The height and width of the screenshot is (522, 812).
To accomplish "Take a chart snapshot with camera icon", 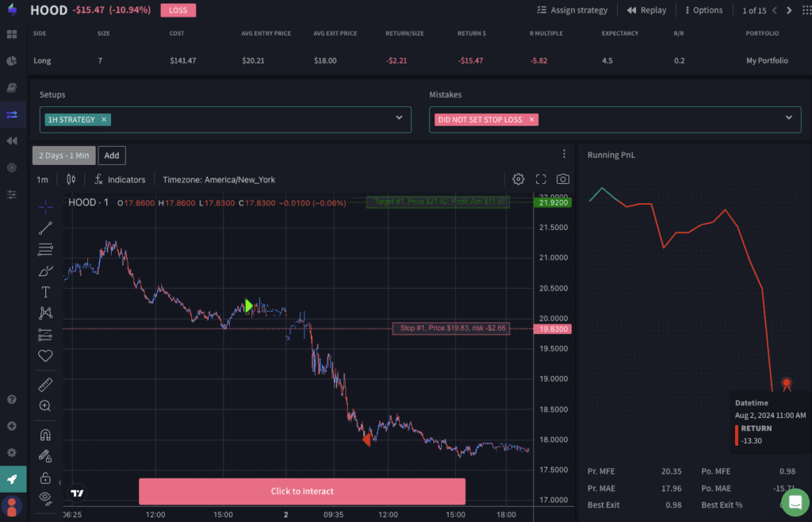I will coord(563,179).
